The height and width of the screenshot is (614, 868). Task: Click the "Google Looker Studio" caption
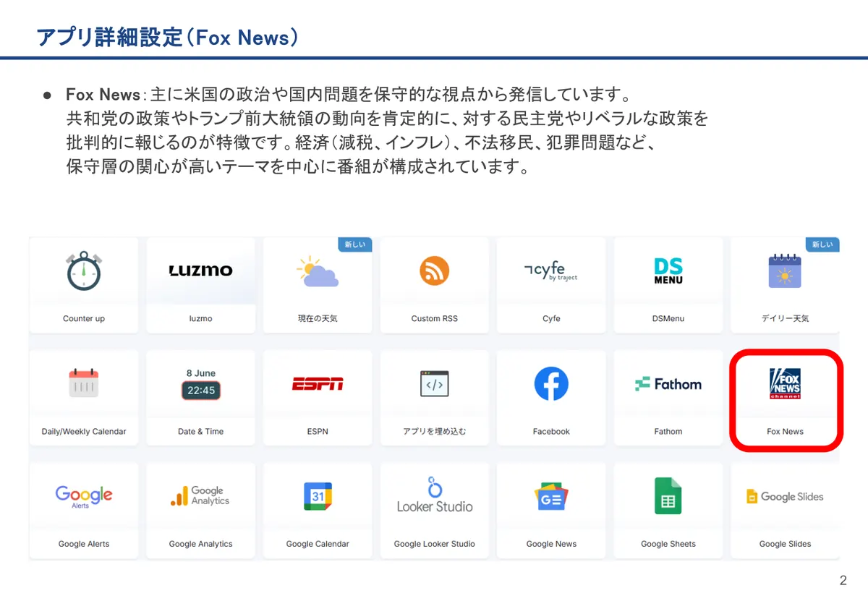pyautogui.click(x=435, y=544)
